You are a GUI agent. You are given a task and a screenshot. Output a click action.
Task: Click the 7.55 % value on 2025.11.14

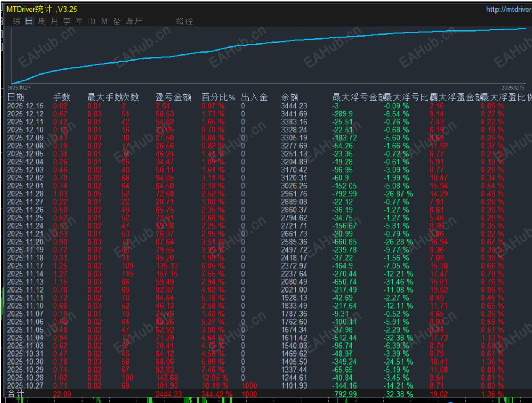213,274
